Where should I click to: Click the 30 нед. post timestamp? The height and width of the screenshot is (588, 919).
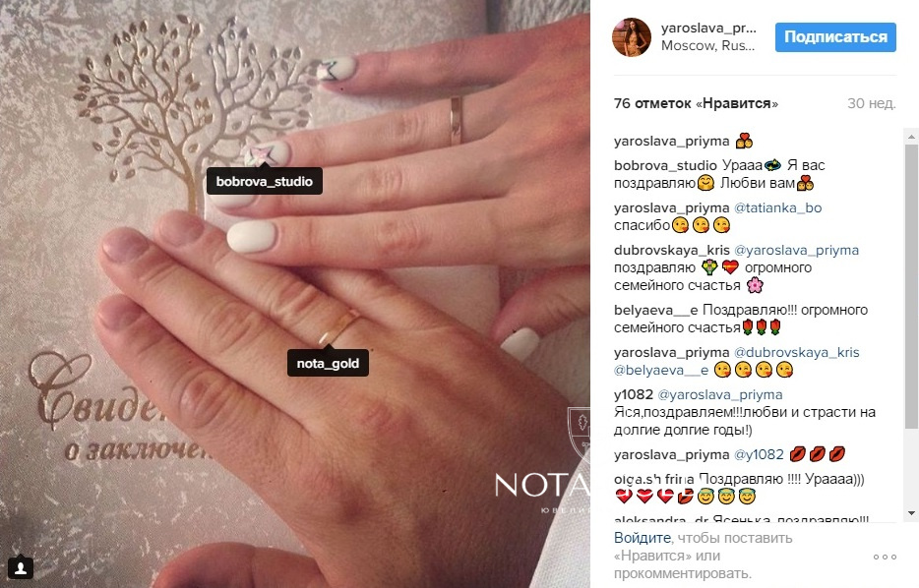point(872,103)
